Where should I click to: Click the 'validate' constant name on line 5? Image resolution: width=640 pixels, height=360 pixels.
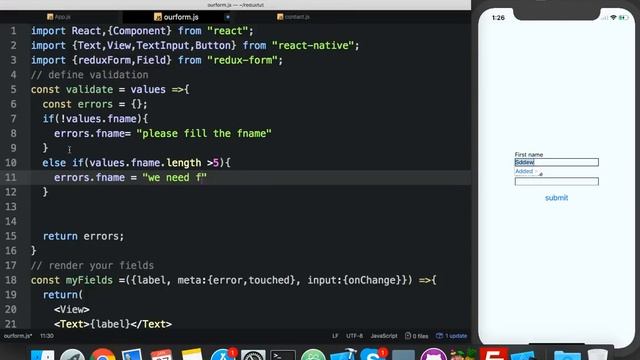pos(89,89)
